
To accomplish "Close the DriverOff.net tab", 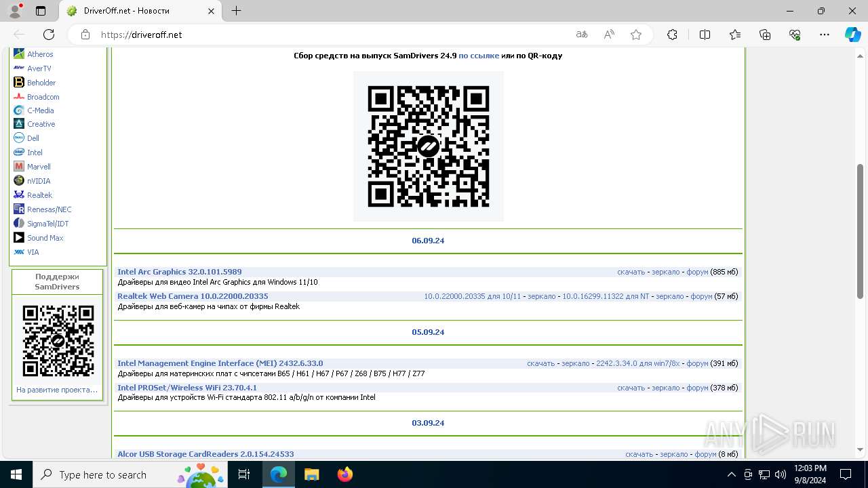I will (212, 11).
